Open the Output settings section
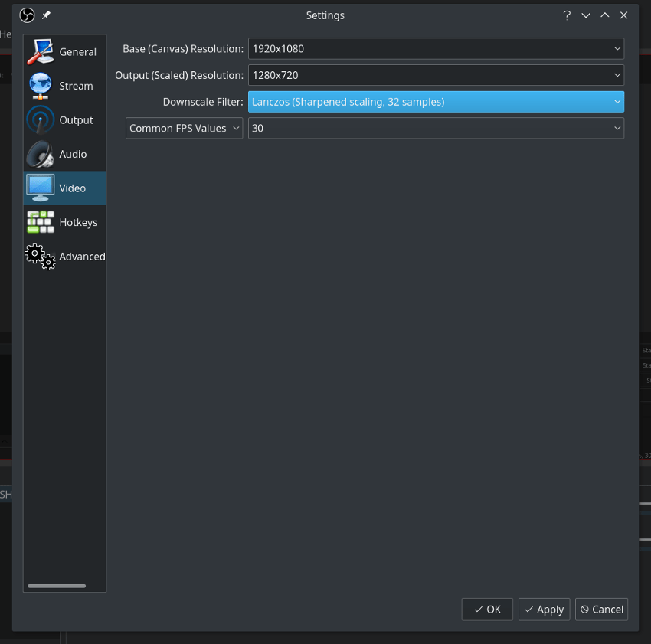This screenshot has width=651, height=644. click(x=64, y=119)
